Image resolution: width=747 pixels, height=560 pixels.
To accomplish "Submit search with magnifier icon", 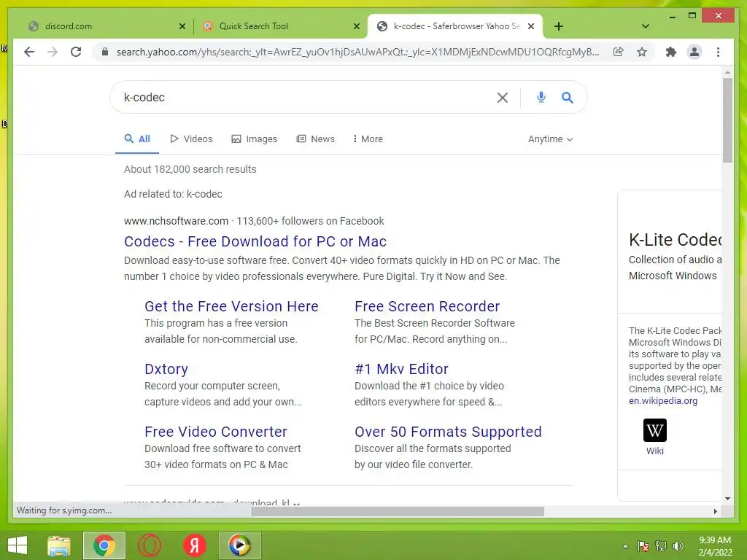I will click(567, 97).
